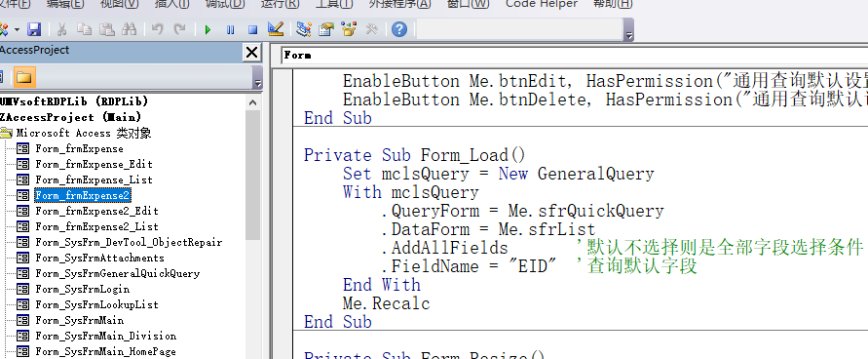This screenshot has width=868, height=359.
Task: Open the 调试(D) menu
Action: (225, 5)
